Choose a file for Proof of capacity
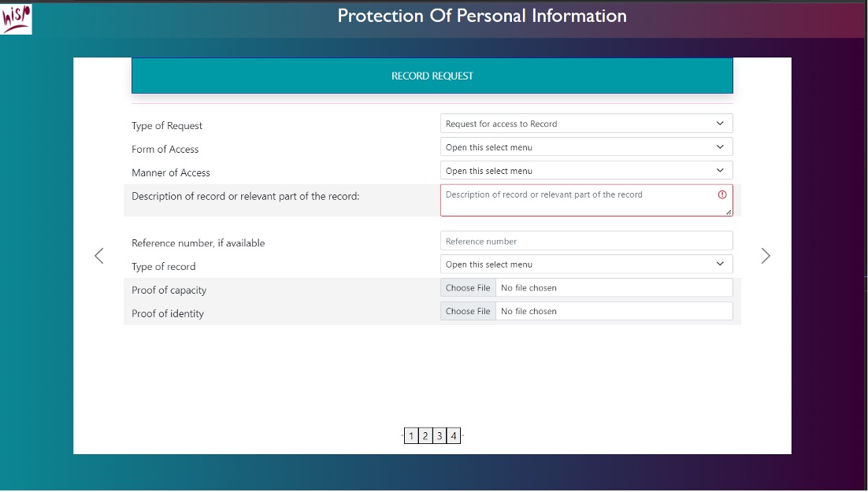This screenshot has height=492, width=868. click(x=468, y=288)
